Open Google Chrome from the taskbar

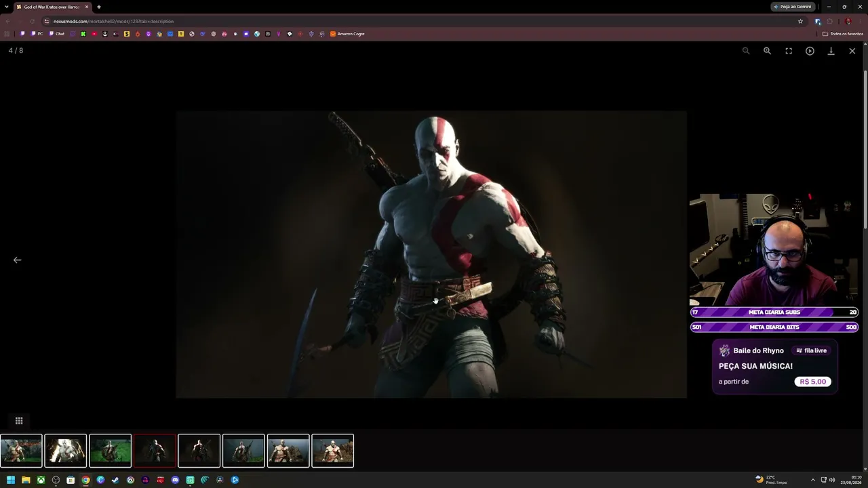[x=85, y=480]
